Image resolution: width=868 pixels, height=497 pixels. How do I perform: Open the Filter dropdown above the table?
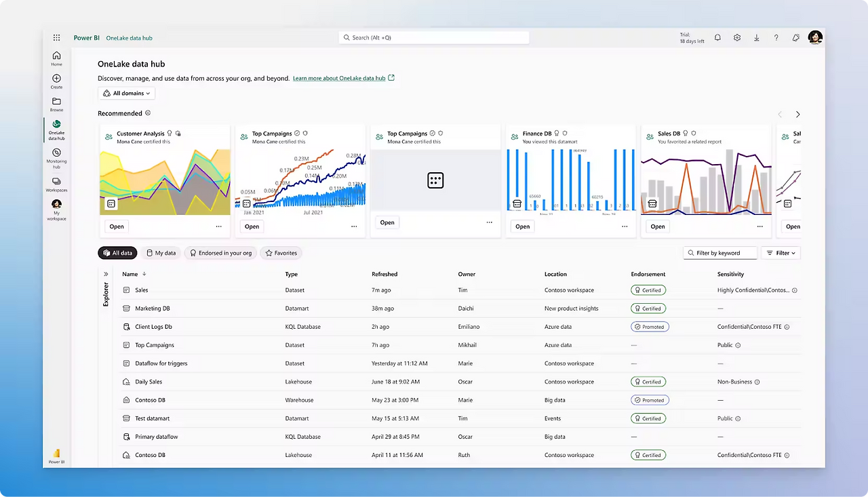[781, 253]
